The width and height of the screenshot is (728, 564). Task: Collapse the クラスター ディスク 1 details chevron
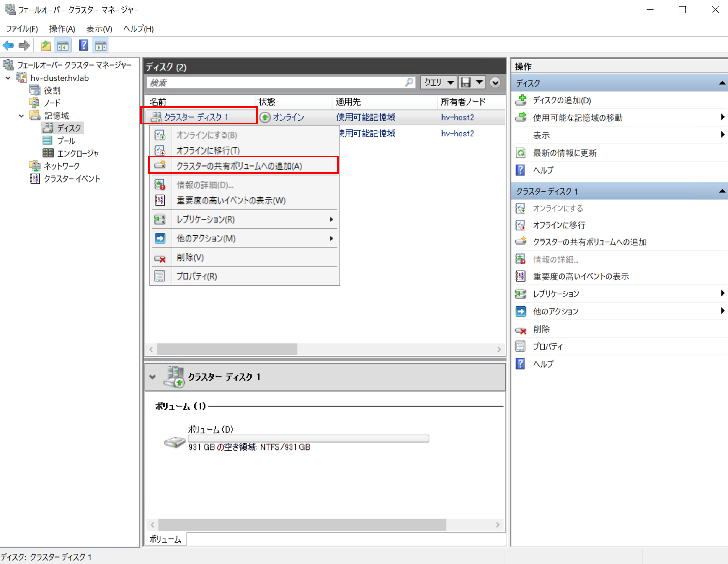(153, 377)
